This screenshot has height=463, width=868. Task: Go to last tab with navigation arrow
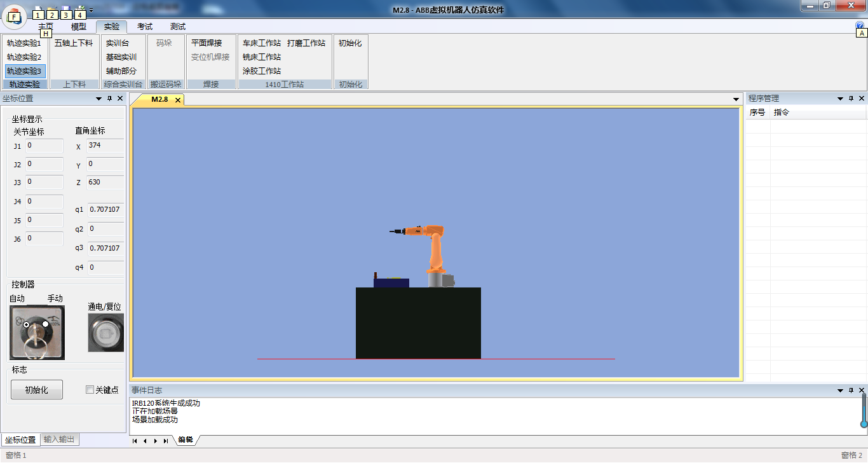pos(166,440)
